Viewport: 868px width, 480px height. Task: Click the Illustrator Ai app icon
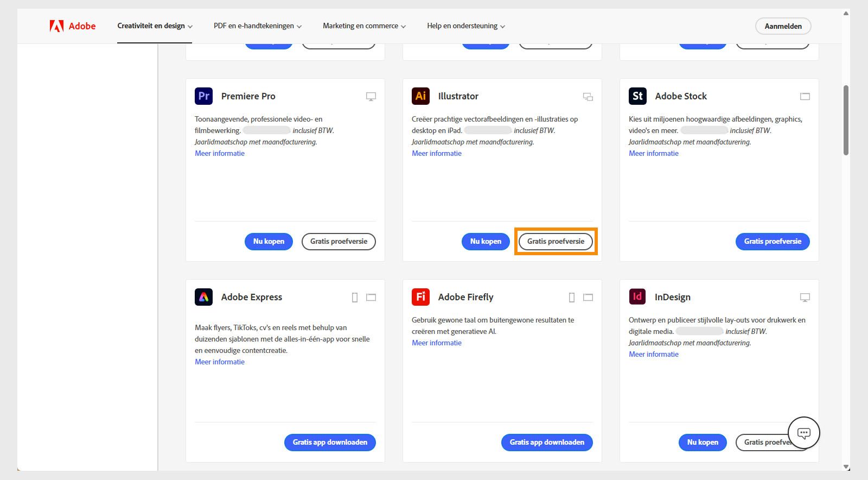[x=420, y=96]
